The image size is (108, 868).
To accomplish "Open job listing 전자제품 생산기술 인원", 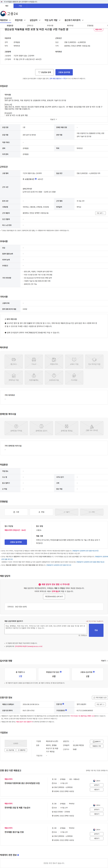I will 14,832.
